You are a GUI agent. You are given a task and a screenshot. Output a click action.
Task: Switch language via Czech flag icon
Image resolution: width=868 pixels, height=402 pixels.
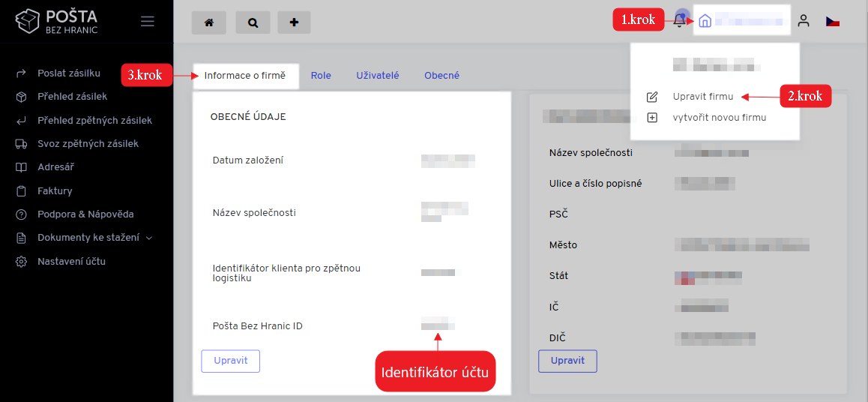click(x=832, y=22)
